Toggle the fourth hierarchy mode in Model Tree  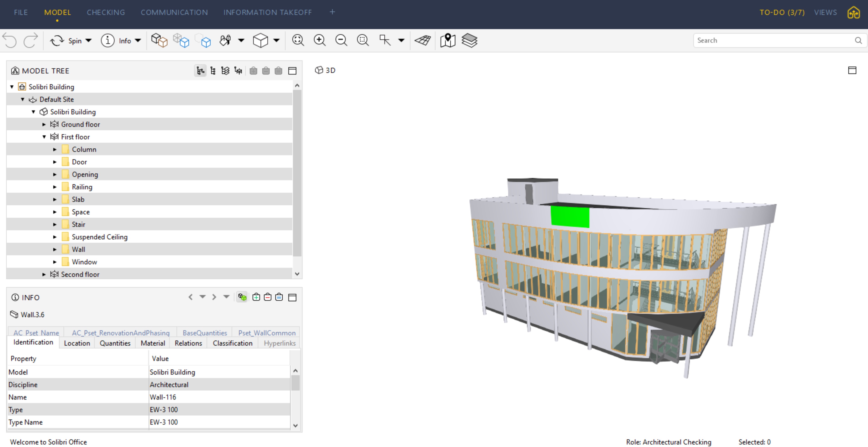pos(238,71)
